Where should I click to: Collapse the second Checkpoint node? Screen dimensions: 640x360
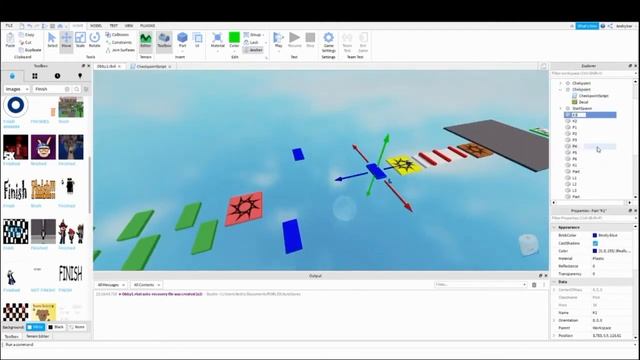point(560,89)
